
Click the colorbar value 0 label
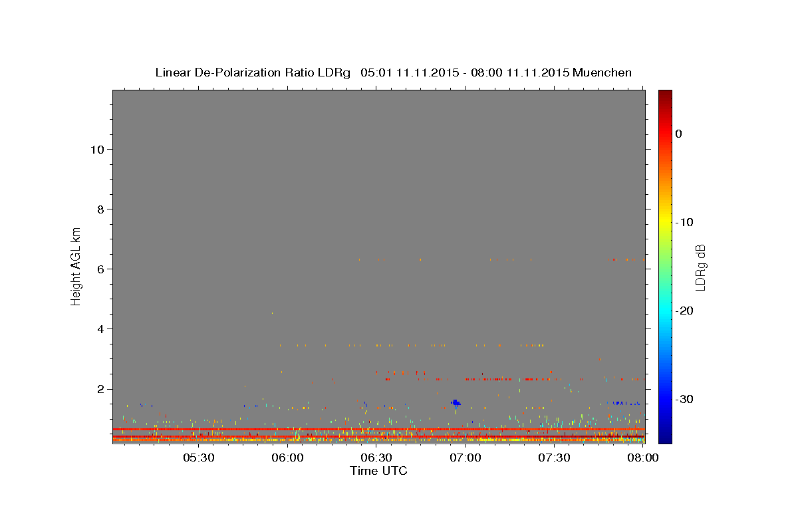[679, 134]
